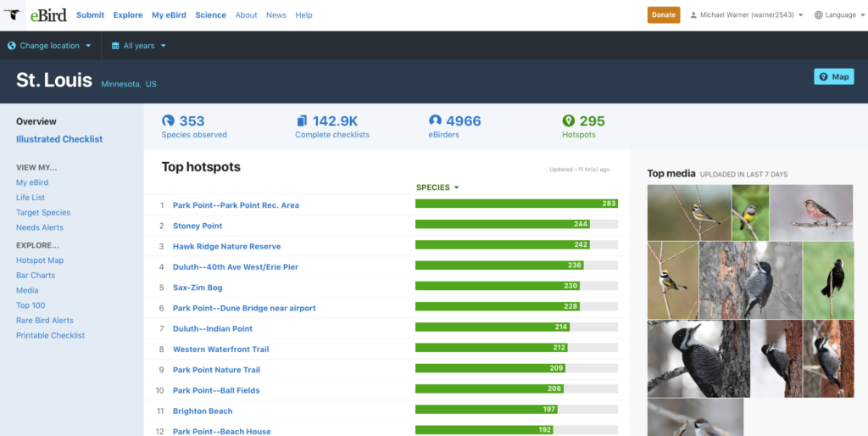Click the eBirders person icon

[435, 120]
